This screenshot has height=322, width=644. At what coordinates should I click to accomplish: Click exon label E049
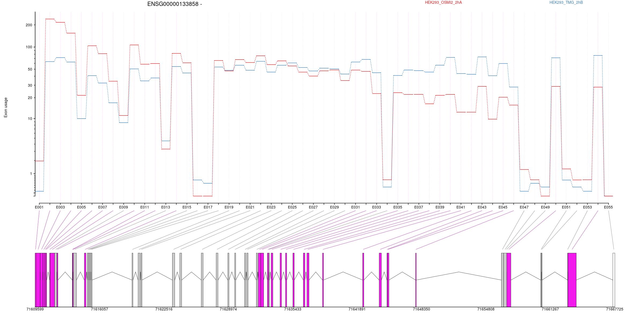point(545,207)
